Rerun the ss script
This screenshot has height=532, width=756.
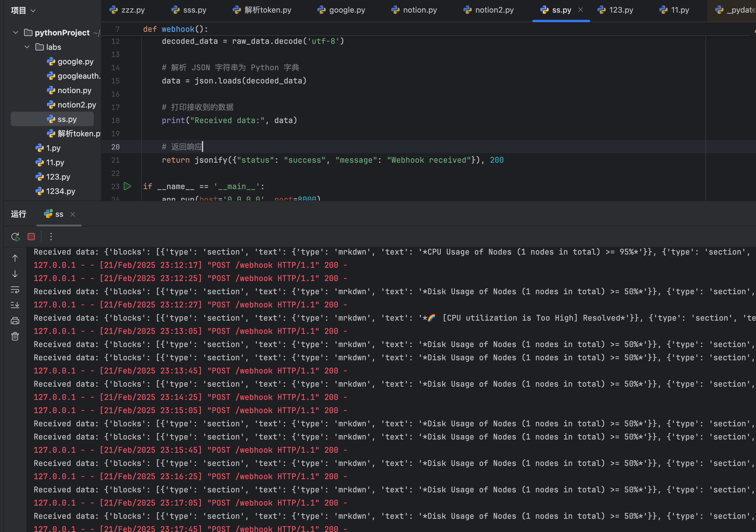point(15,237)
